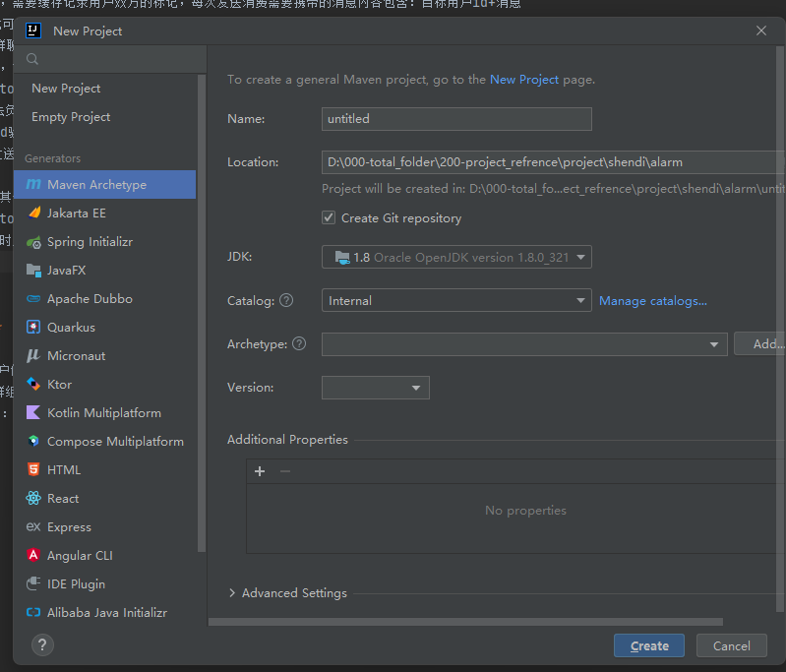This screenshot has width=786, height=672.
Task: Click the Location path field
Action: (x=554, y=162)
